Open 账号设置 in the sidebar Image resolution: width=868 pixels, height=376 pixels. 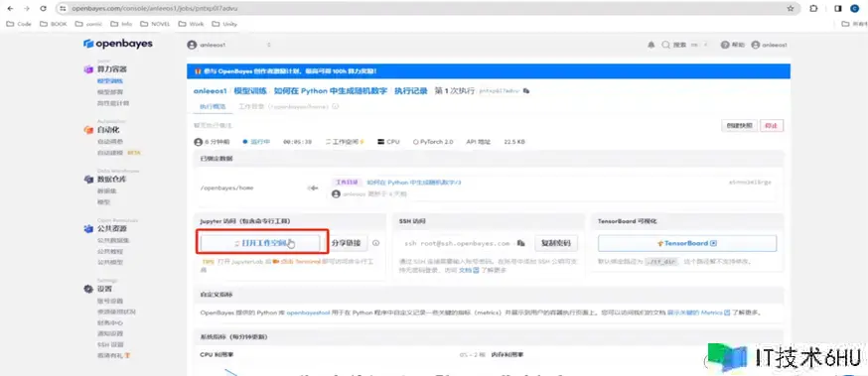tap(110, 301)
